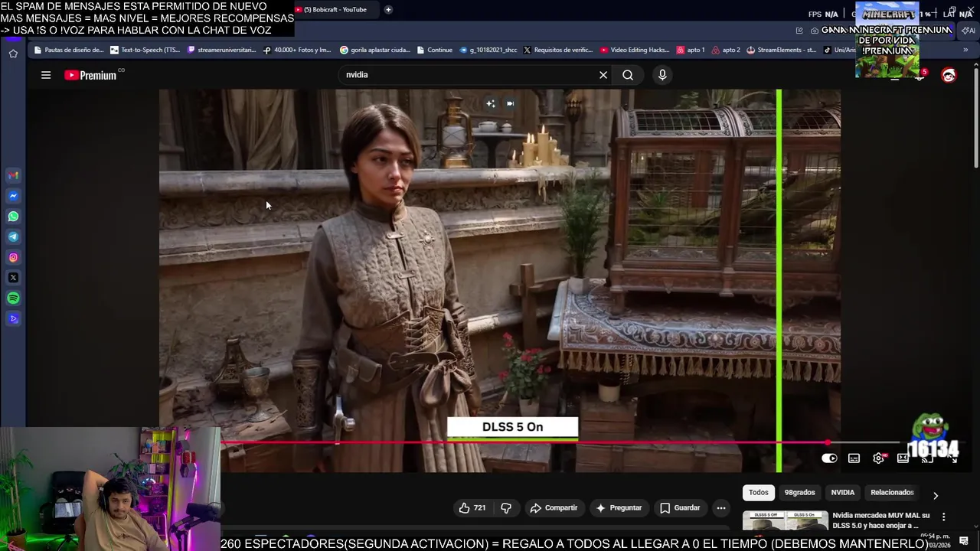This screenshot has height=551, width=980.
Task: Open the YouTube hamburger guide menu
Action: pyautogui.click(x=46, y=75)
